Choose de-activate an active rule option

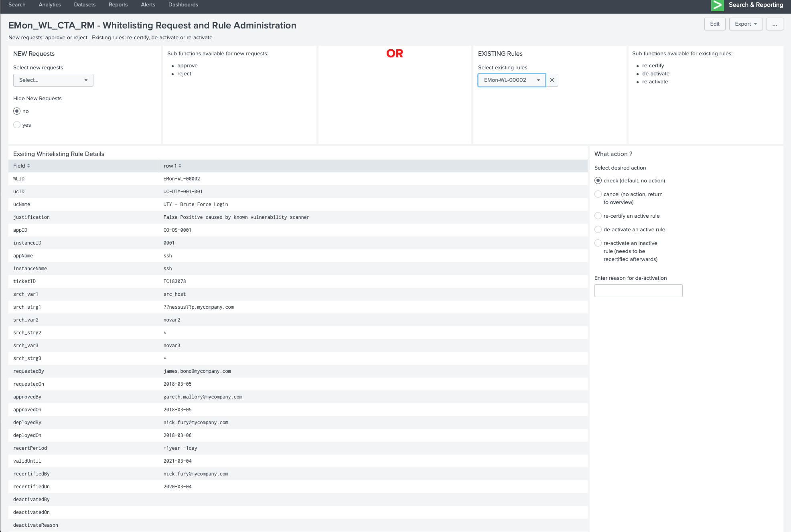pos(598,230)
